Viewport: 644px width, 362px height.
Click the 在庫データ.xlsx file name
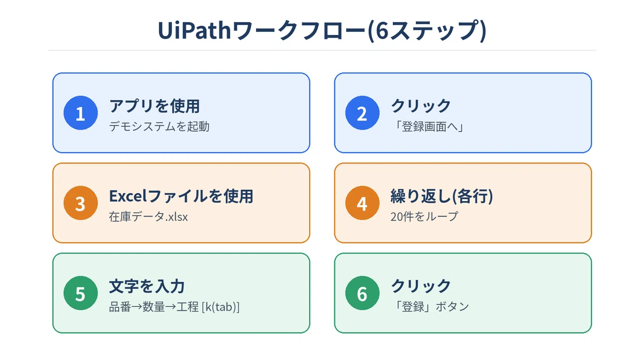point(149,217)
